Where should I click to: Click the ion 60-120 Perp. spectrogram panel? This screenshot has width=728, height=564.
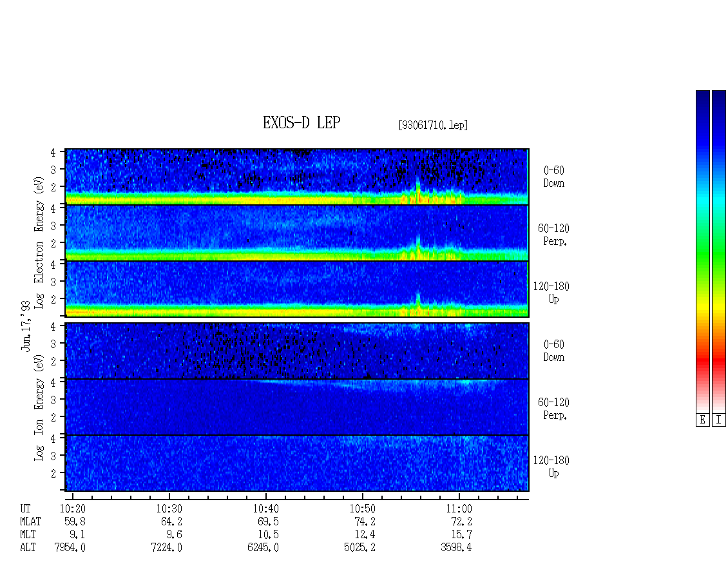(x=297, y=407)
